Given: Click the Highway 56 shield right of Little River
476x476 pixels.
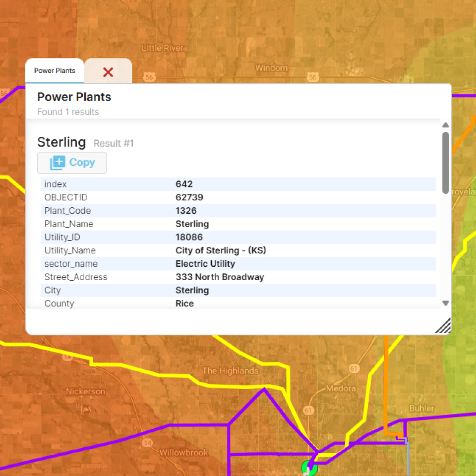Looking at the screenshot, I should pyautogui.click(x=150, y=77).
